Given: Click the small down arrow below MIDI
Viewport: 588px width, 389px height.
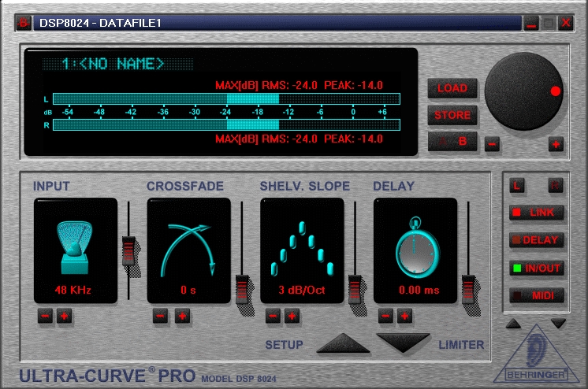Looking at the screenshot, I should tap(558, 324).
